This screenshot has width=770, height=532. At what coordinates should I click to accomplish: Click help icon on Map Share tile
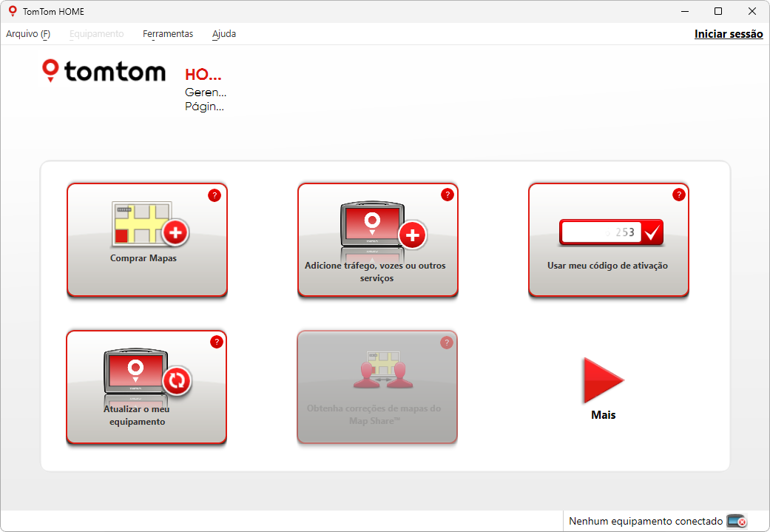click(x=446, y=343)
